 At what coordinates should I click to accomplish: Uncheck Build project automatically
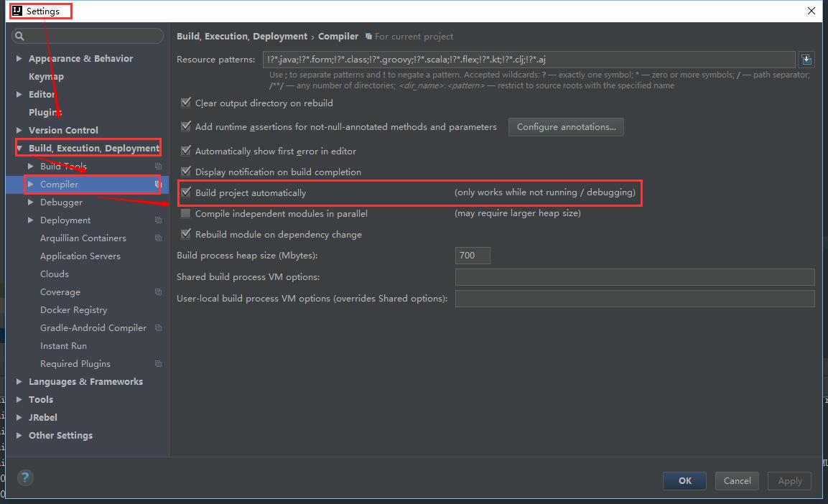[x=185, y=192]
